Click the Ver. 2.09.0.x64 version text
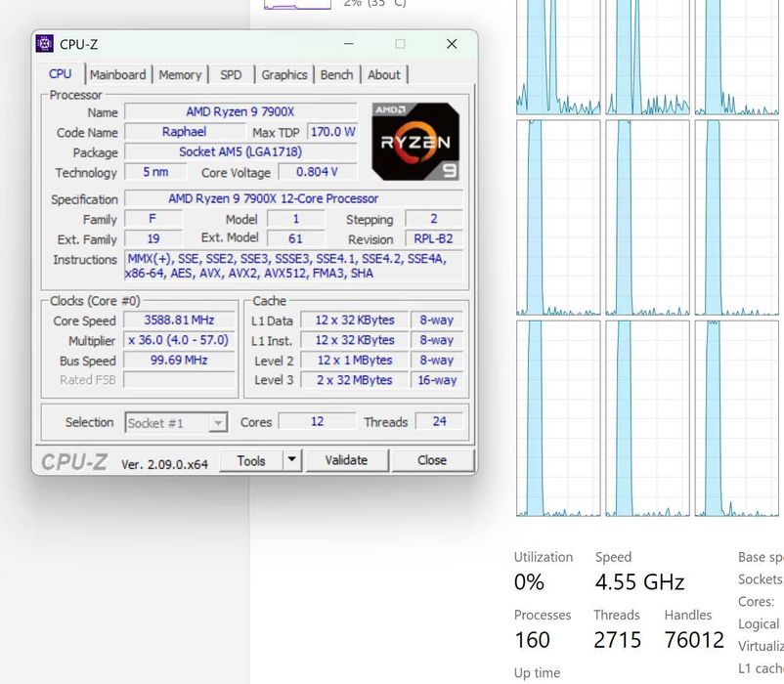This screenshot has width=784, height=684. click(x=164, y=464)
